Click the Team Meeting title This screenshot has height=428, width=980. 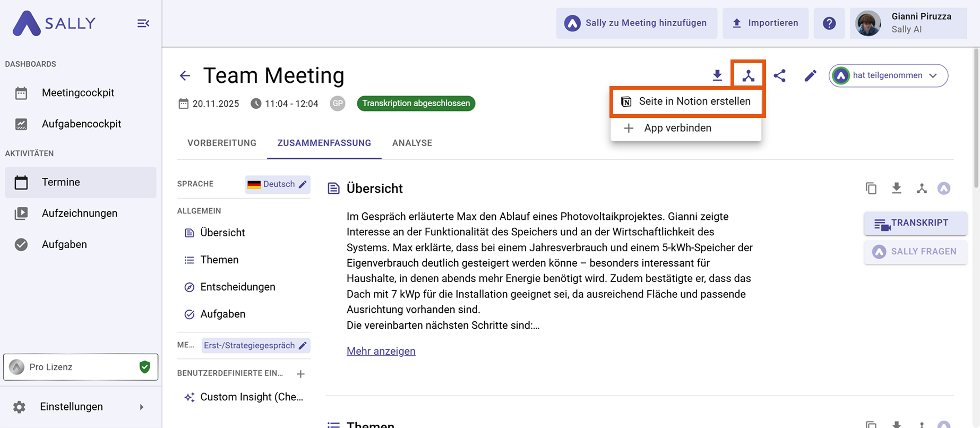coord(274,75)
